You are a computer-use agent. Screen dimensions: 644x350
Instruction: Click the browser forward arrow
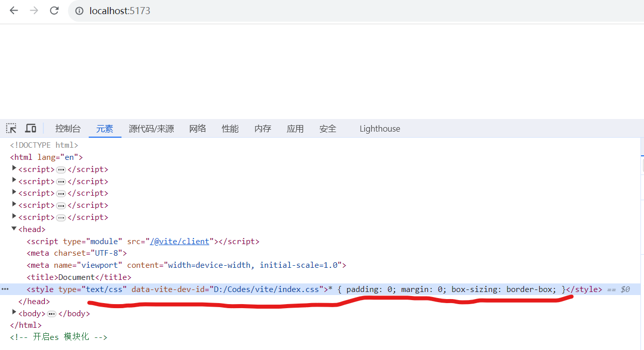[x=34, y=11]
